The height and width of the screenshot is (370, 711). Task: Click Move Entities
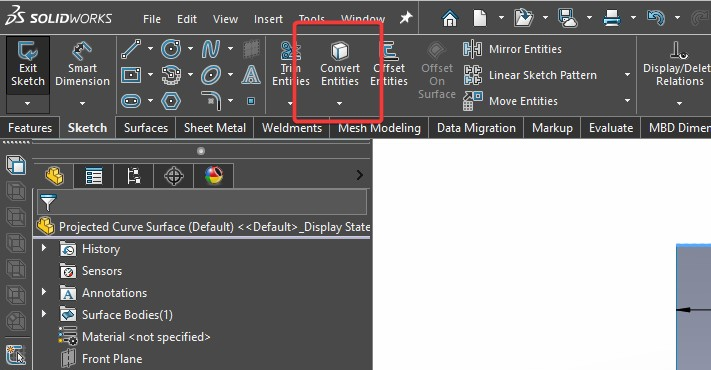510,101
